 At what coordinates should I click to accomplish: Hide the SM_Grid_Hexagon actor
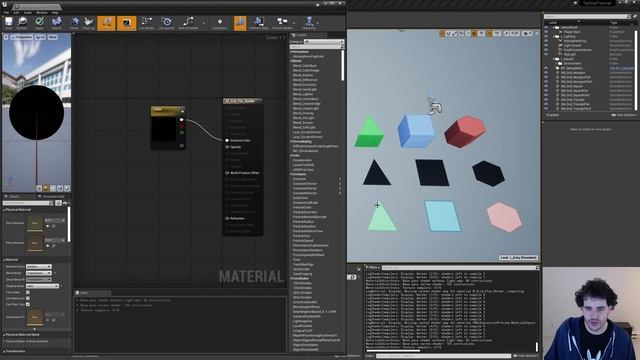546,73
